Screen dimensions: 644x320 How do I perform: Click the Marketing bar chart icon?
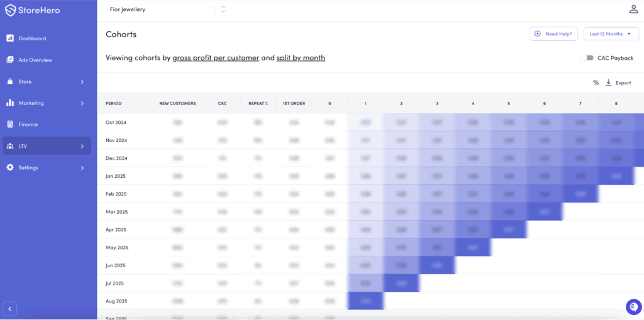[x=10, y=102]
